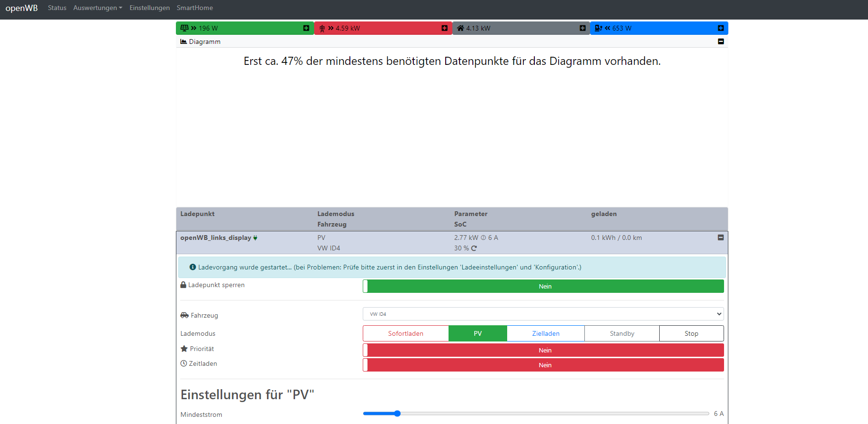This screenshot has width=868, height=424.
Task: Toggle the Ladepunkt sperren switch
Action: pos(543,286)
